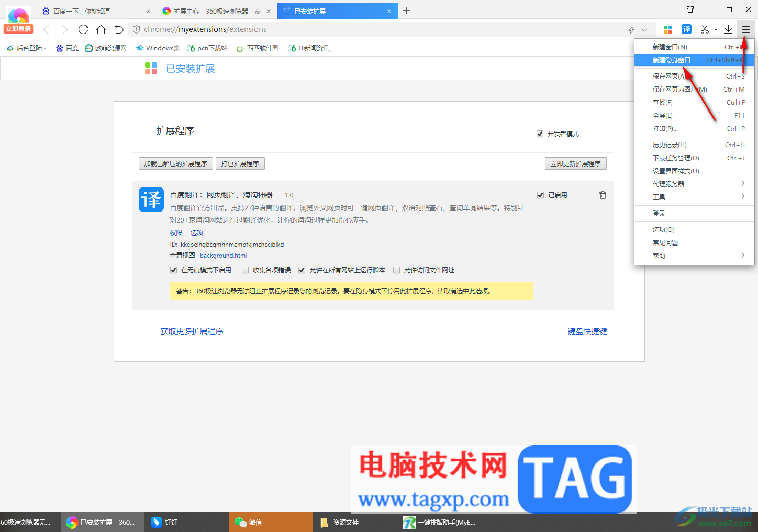Choose 全屏(L) from the menu
The height and width of the screenshot is (532, 758).
(694, 116)
